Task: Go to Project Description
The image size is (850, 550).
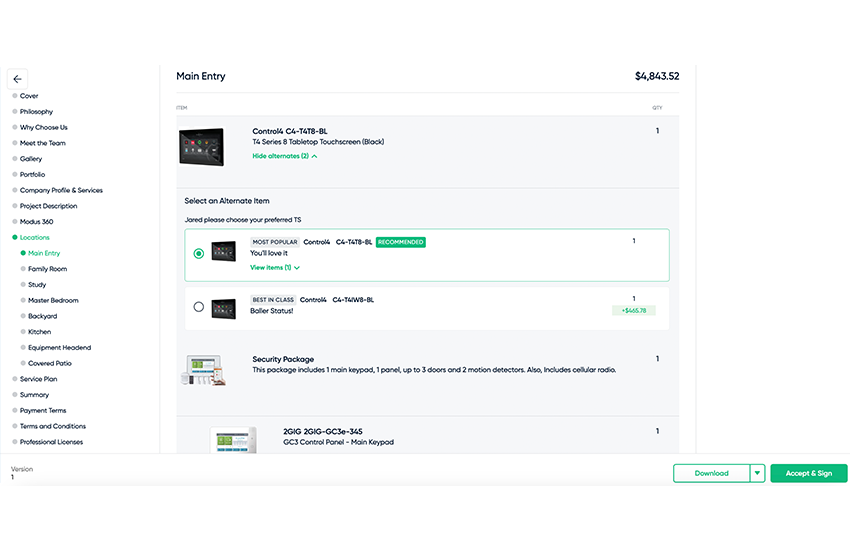Action: click(x=48, y=206)
